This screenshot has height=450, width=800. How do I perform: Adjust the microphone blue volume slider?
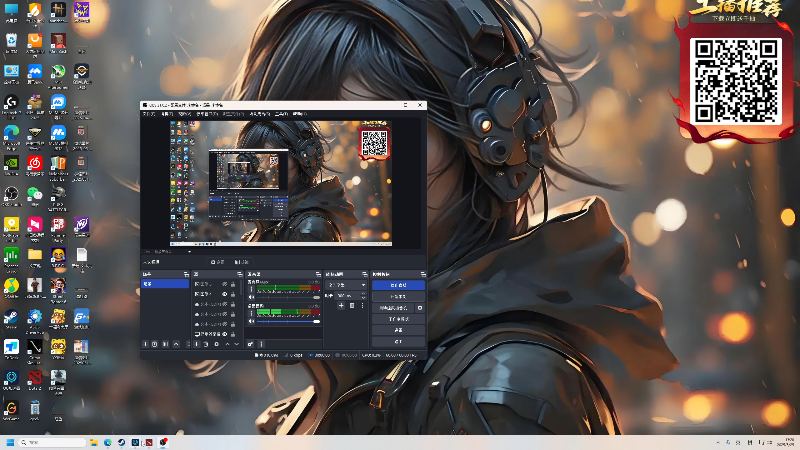pos(289,321)
